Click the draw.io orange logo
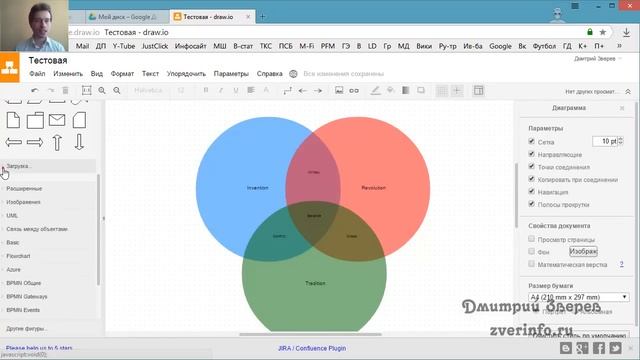Screen dimensions: 640x360 pos(9,67)
